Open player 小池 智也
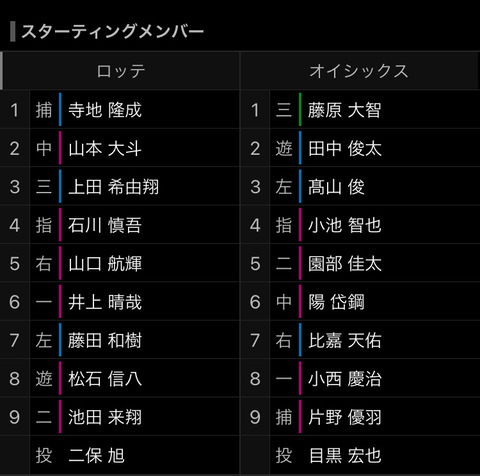This screenshot has width=480, height=476. pyautogui.click(x=345, y=225)
